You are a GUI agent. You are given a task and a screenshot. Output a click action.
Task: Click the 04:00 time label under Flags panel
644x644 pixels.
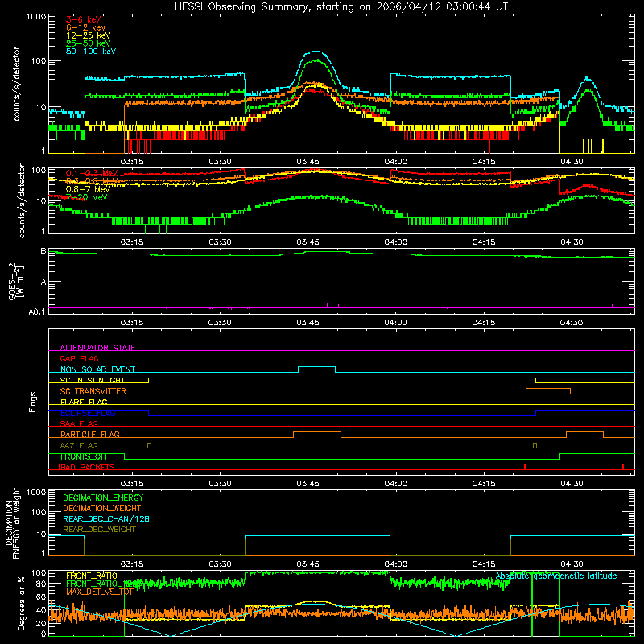pyautogui.click(x=395, y=484)
